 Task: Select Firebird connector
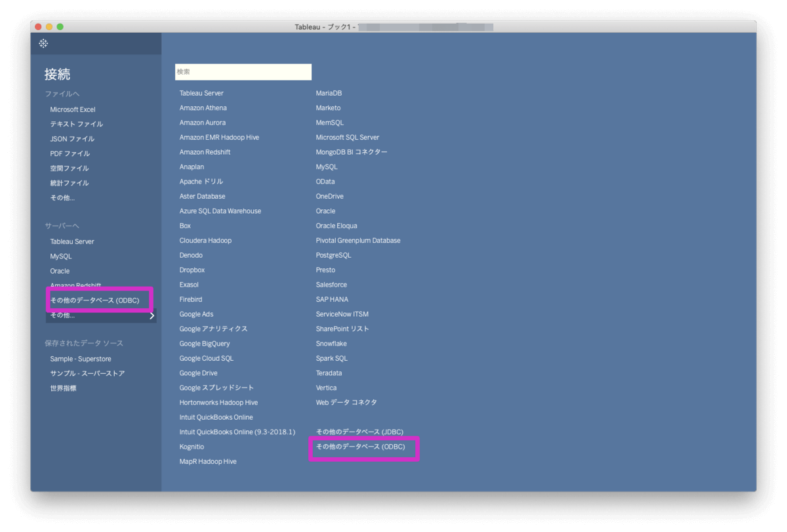[191, 299]
